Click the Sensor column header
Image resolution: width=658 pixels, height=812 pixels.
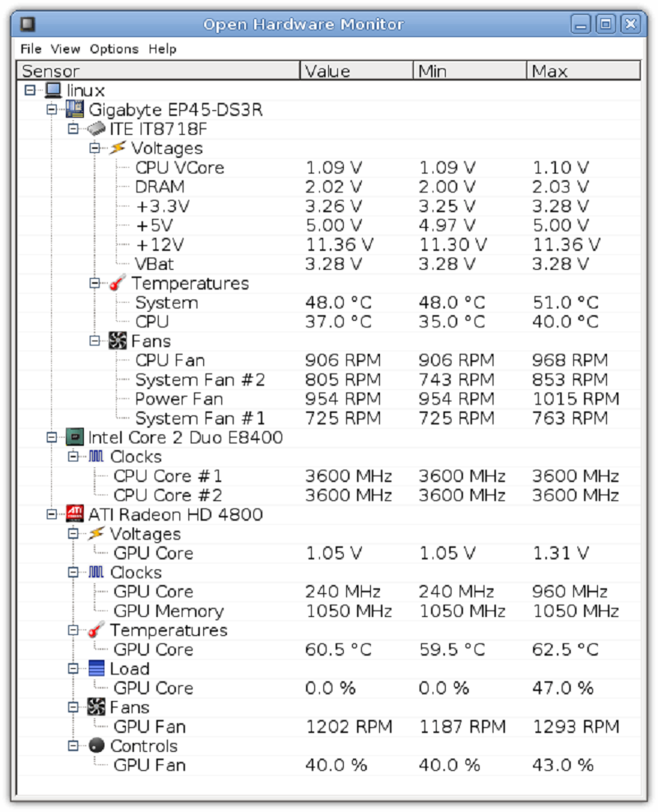(159, 71)
